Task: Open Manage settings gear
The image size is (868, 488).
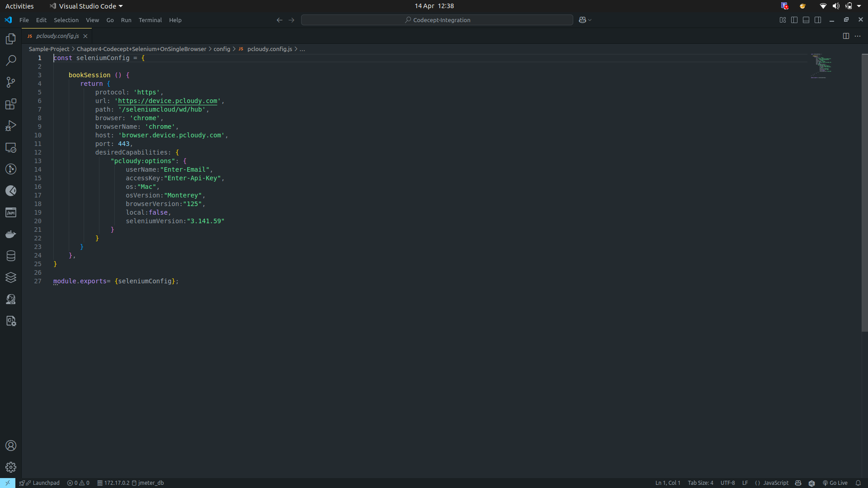Action: pos(11,467)
